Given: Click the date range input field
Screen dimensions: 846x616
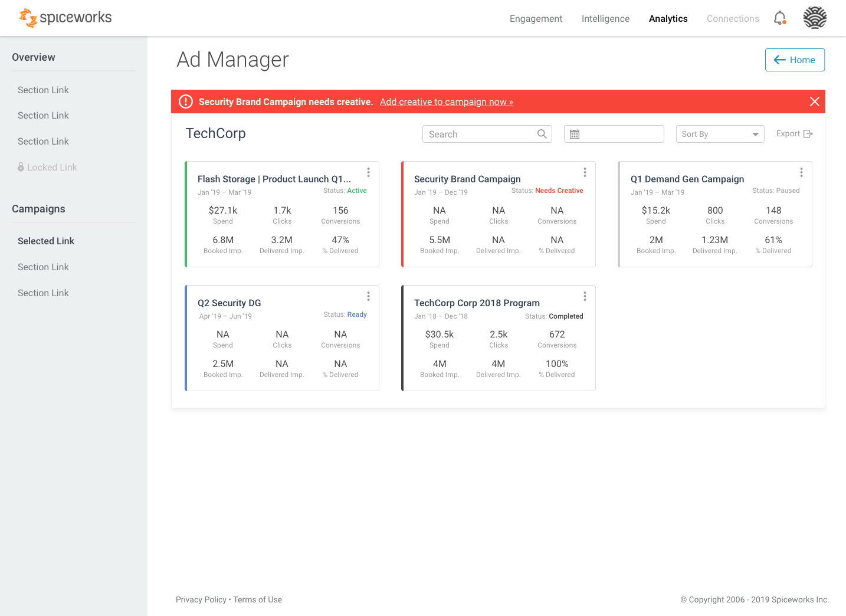Looking at the screenshot, I should tap(614, 134).
